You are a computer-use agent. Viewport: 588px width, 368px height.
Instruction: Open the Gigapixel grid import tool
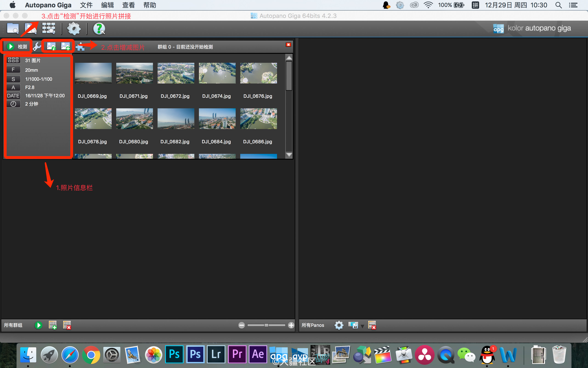point(49,29)
